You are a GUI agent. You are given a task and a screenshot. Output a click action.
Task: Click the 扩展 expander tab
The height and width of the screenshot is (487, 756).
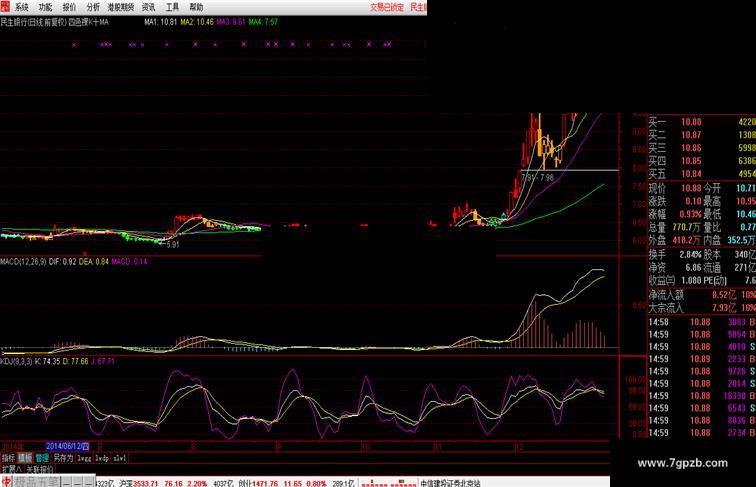click(x=12, y=469)
